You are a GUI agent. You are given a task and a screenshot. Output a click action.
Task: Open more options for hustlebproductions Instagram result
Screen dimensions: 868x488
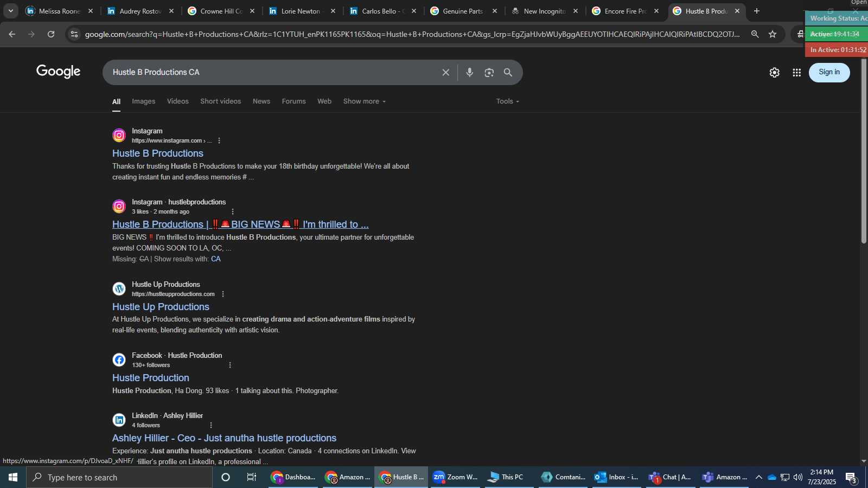[233, 211]
